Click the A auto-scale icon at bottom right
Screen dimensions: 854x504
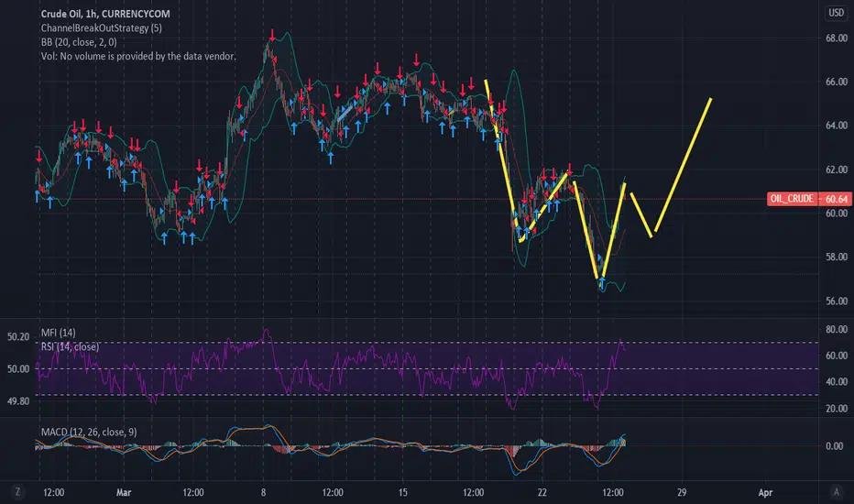(837, 492)
